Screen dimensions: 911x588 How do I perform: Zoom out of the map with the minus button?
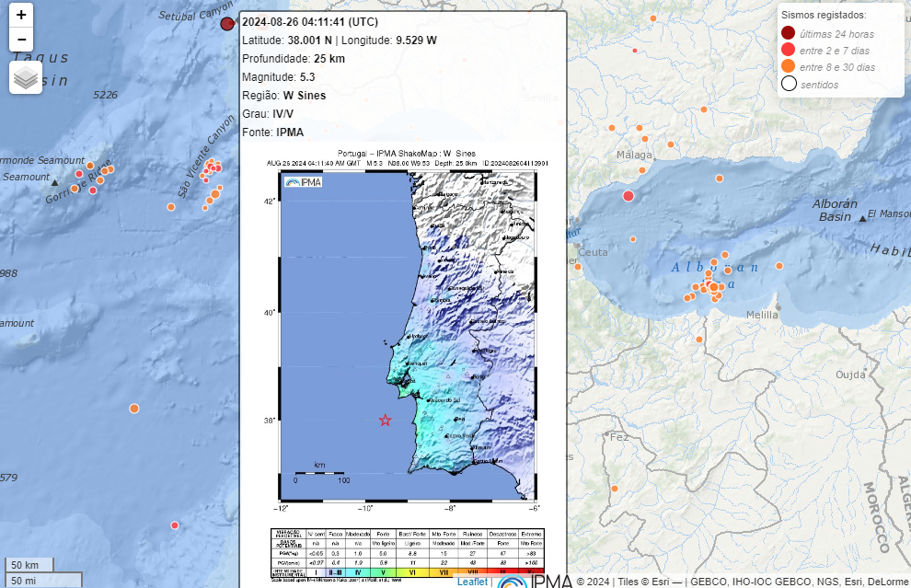21,40
